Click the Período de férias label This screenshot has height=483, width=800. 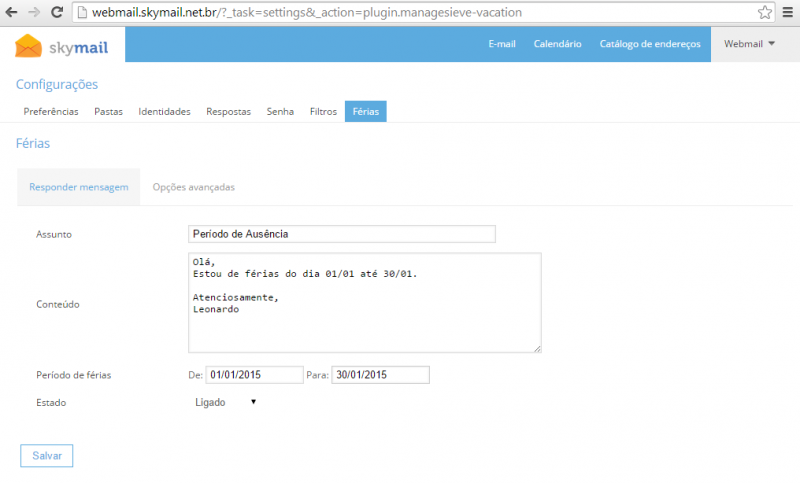pyautogui.click(x=73, y=375)
